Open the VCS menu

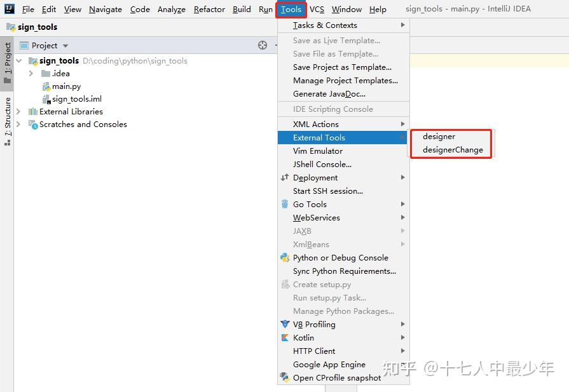(317, 10)
